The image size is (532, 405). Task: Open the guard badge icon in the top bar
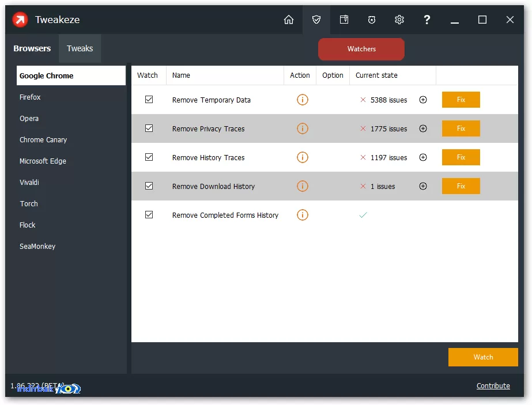pos(372,20)
